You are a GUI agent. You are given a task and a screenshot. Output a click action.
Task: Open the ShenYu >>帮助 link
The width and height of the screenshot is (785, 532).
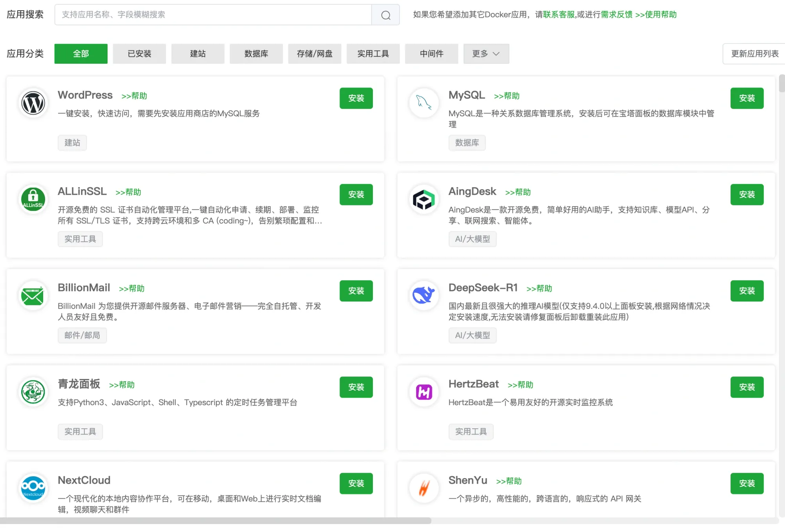click(509, 481)
